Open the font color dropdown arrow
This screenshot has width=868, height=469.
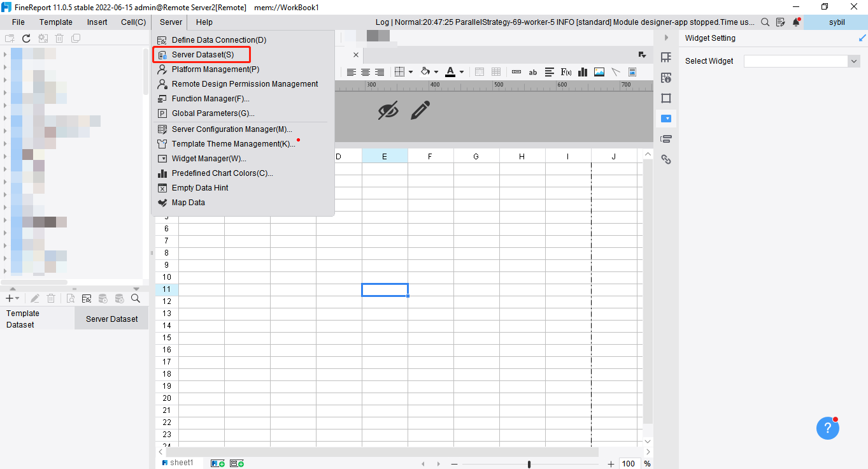462,72
